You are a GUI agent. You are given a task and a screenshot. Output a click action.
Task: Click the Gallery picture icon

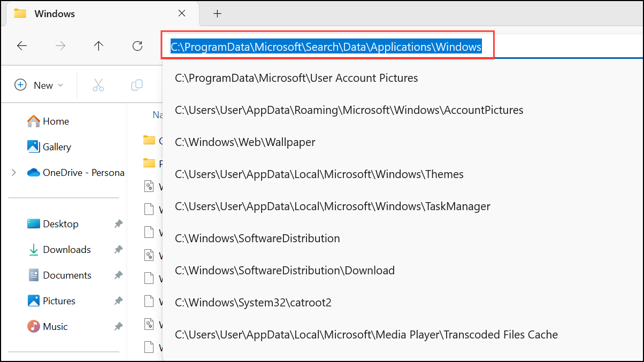coord(33,147)
